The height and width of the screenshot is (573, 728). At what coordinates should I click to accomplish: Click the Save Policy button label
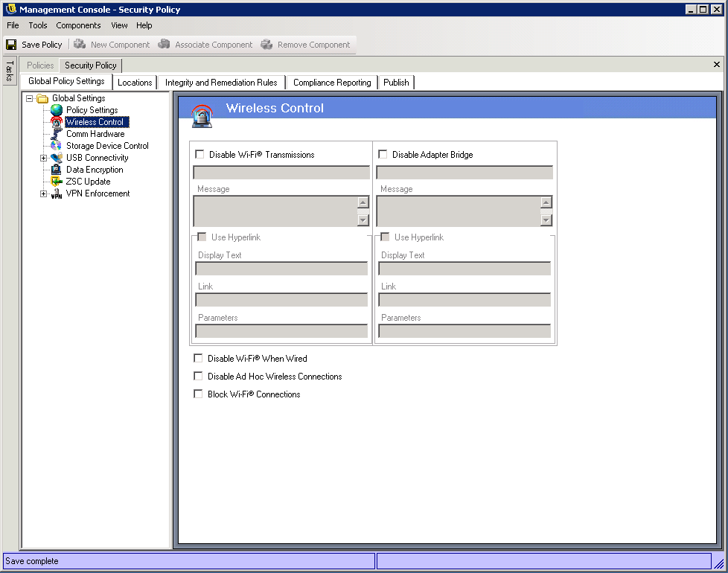tap(42, 45)
